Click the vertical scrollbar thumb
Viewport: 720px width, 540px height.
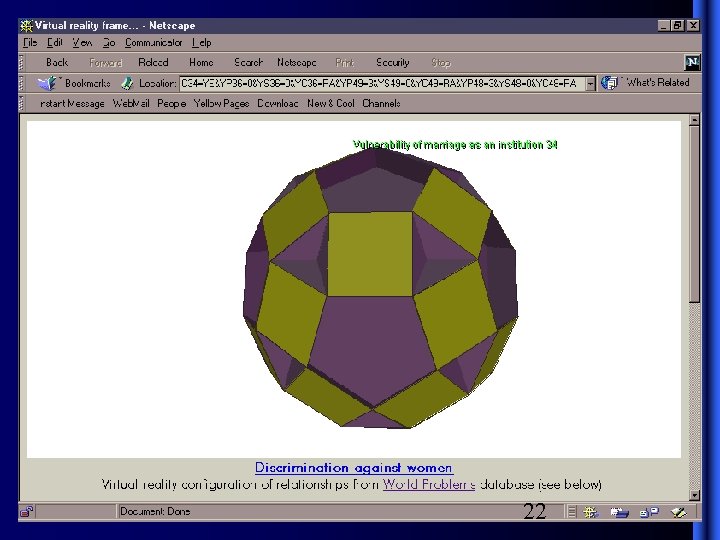point(694,214)
